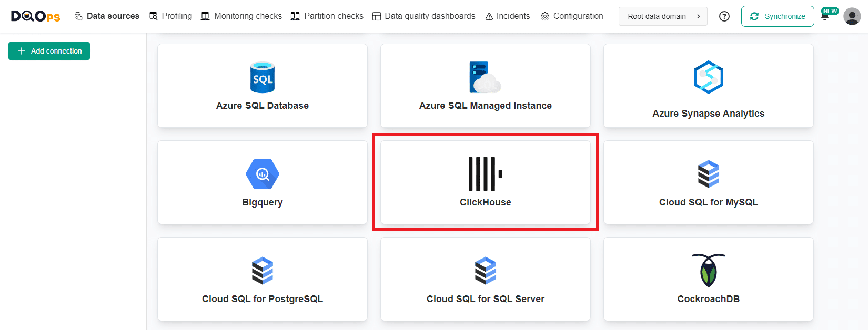Click the ClickHouse label

tap(486, 202)
